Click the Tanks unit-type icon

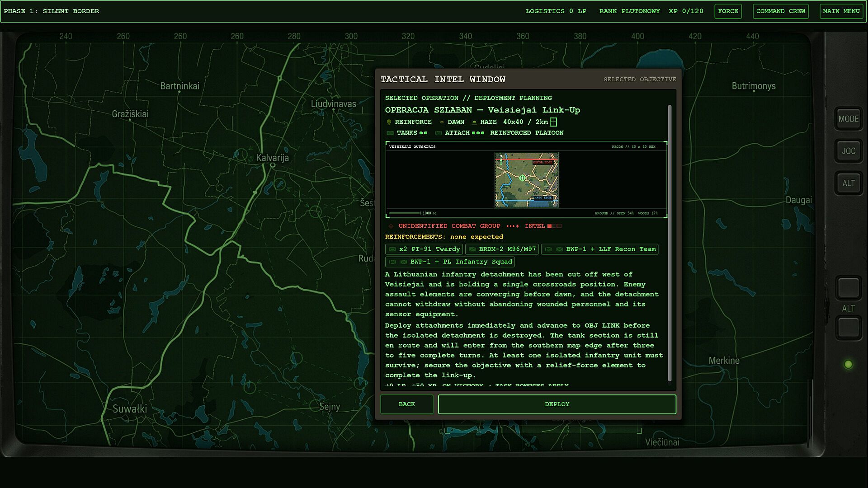[390, 133]
